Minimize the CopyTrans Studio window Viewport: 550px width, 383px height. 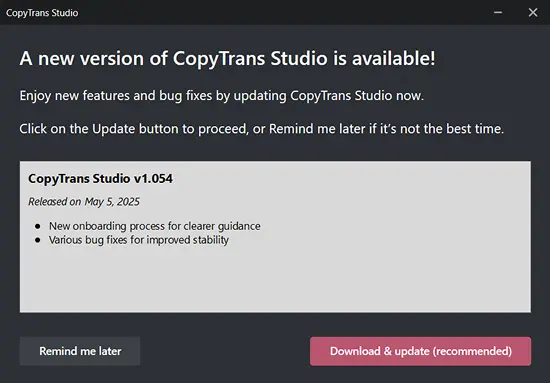[498, 13]
